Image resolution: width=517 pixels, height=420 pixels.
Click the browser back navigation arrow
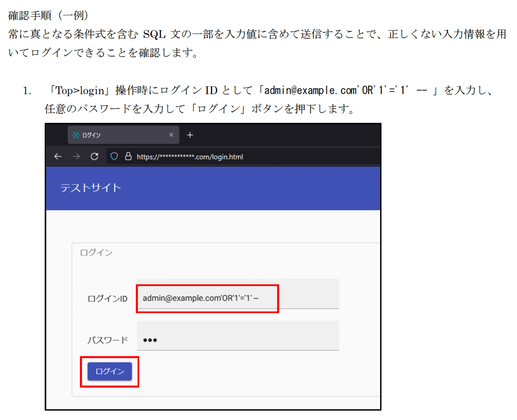tap(58, 156)
